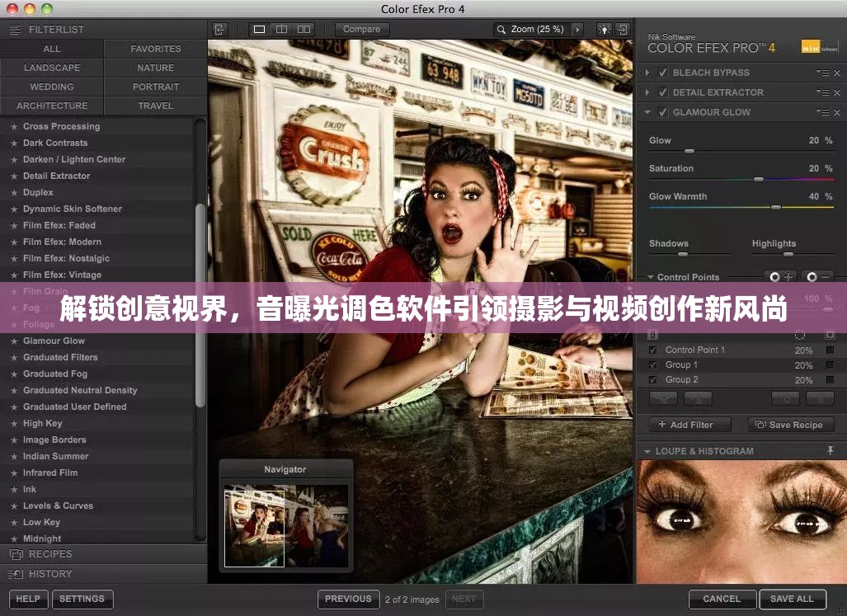Screen dimensions: 847x616
Task: Select the LANDSCAPE filter category
Action: coord(52,68)
